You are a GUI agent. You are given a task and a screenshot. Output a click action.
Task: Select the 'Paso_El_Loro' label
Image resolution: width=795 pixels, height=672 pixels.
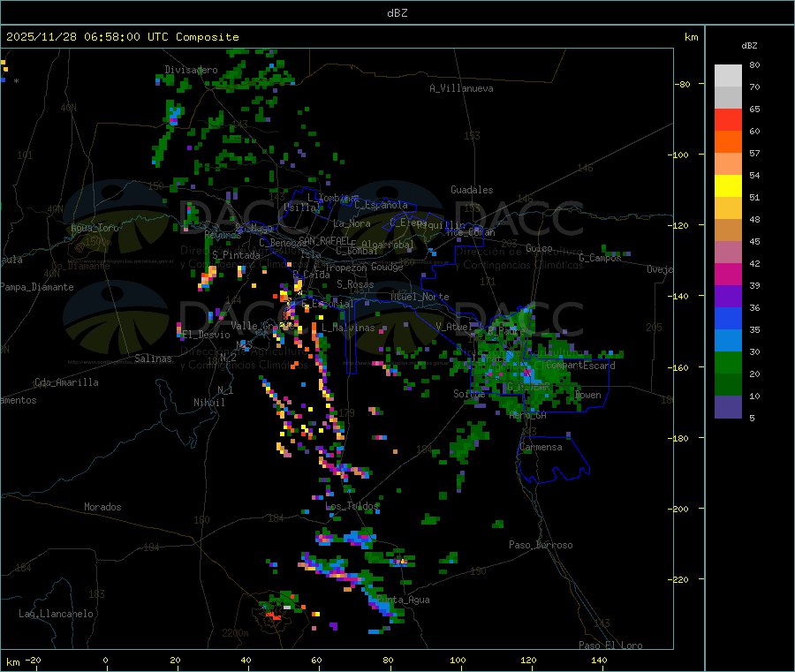tap(610, 646)
